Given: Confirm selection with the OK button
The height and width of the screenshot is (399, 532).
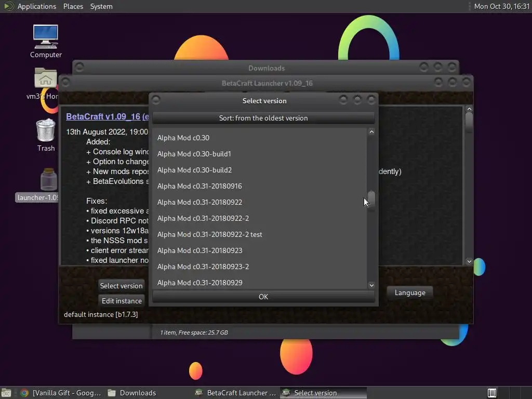Looking at the screenshot, I should pos(263,297).
